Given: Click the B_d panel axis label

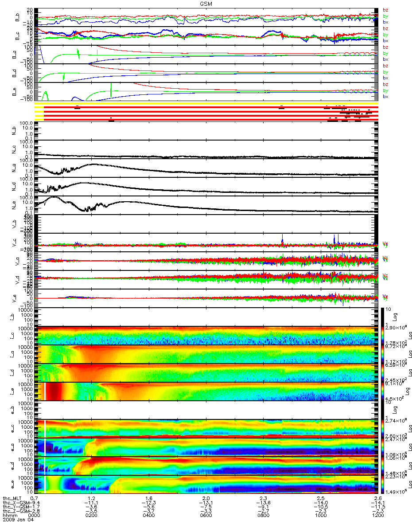Looking at the screenshot, I should [x=15, y=73].
